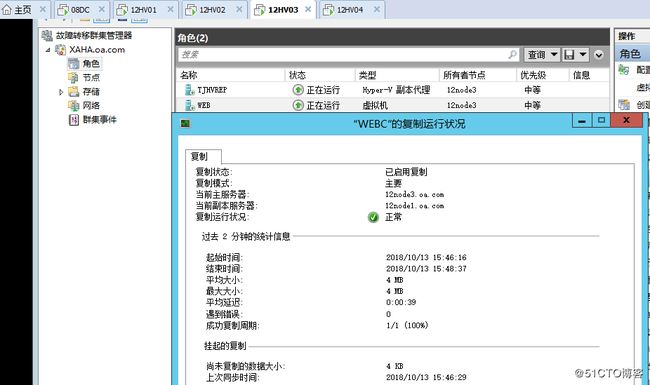Screen dimensions: 650x385
Task: Close the 12HV04 tab
Action: (x=377, y=9)
